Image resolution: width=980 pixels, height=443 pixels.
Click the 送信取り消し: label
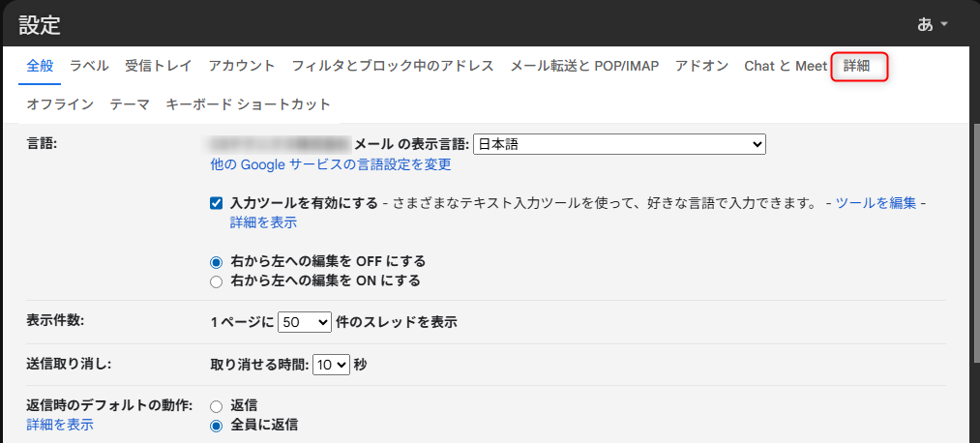69,363
